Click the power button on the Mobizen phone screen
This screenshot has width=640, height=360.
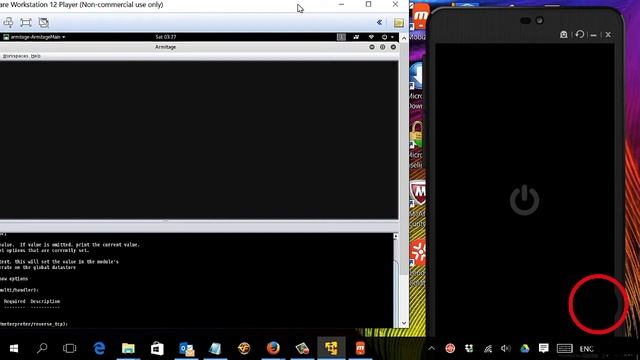coord(524,200)
